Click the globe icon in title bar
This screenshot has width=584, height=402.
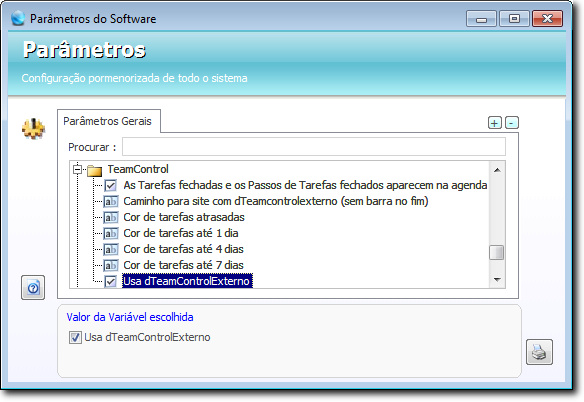[18, 18]
